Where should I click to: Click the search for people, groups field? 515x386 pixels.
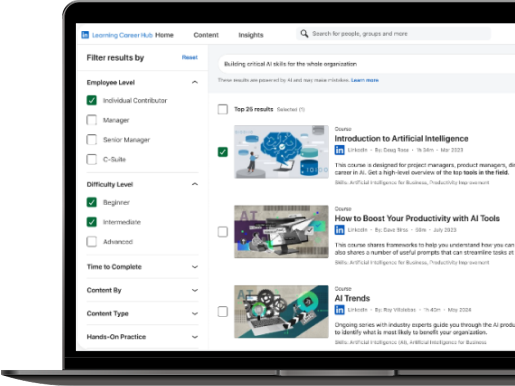393,34
